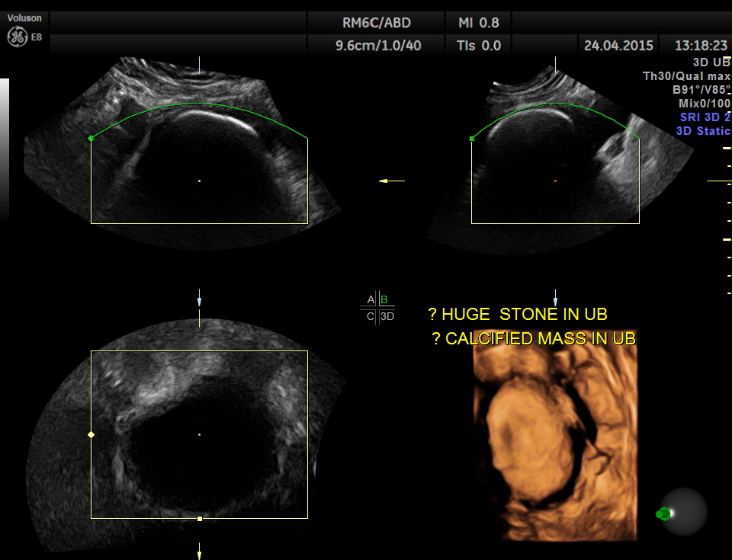Select quadrant A in the plane selector
The height and width of the screenshot is (560, 732).
tap(371, 299)
